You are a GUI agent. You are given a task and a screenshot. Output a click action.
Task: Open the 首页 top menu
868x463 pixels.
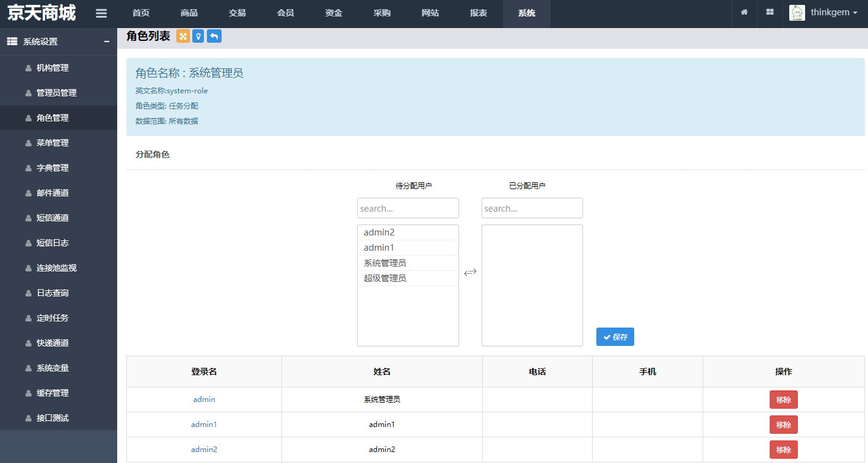point(141,13)
